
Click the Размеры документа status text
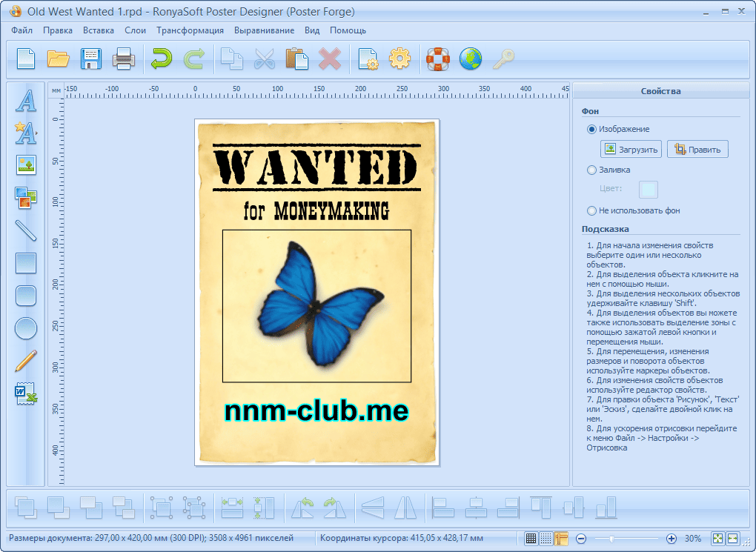(x=151, y=538)
